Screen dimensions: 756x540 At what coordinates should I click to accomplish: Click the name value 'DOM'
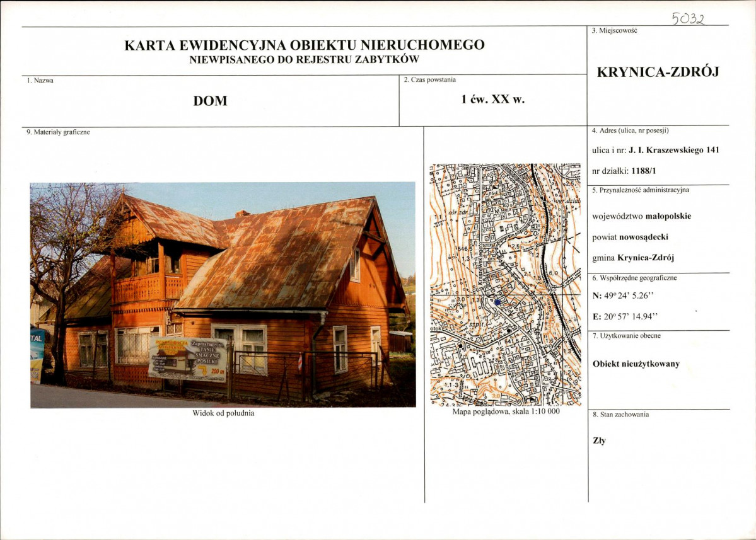click(x=210, y=101)
